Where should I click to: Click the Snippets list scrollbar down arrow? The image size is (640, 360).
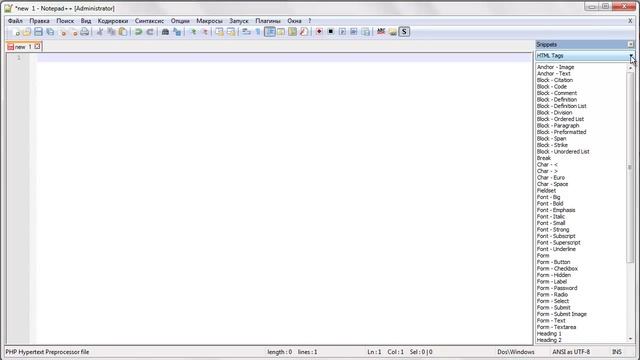click(x=631, y=339)
